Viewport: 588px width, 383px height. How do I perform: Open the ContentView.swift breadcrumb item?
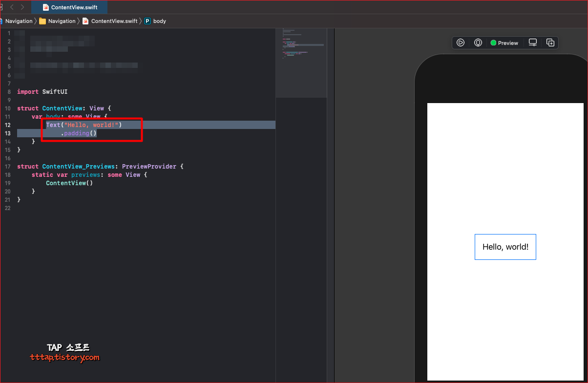point(110,21)
